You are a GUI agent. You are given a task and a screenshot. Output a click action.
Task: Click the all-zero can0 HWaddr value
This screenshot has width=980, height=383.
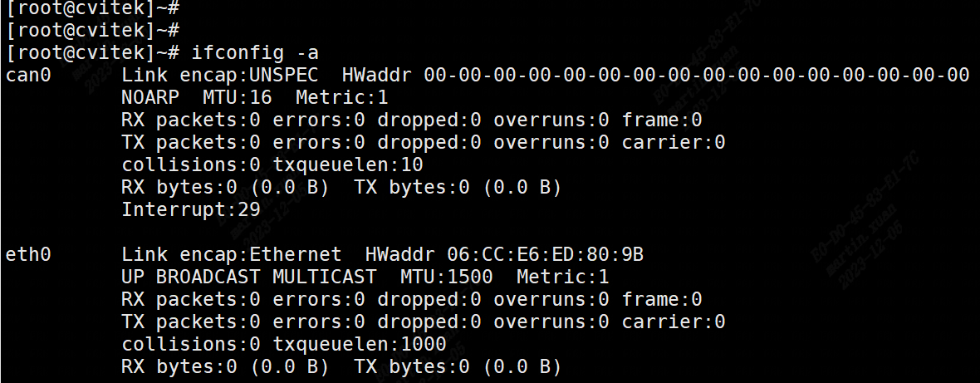tap(696, 75)
